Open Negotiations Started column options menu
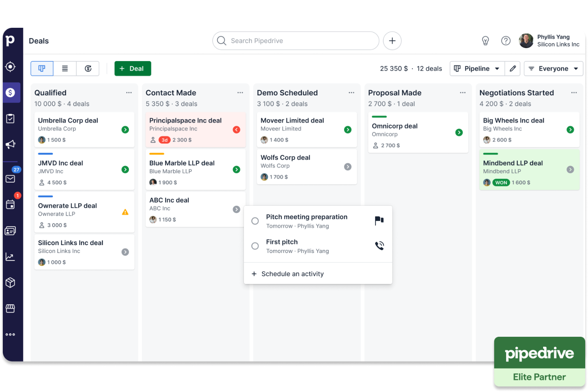The height and width of the screenshot is (392, 588). [574, 93]
